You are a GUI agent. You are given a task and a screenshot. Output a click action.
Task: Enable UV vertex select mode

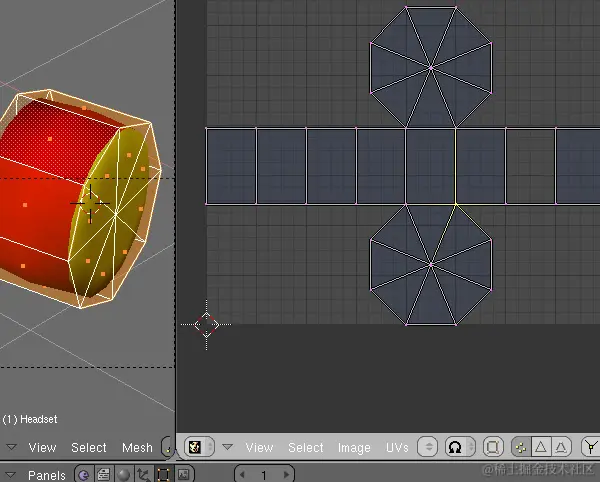click(x=521, y=447)
